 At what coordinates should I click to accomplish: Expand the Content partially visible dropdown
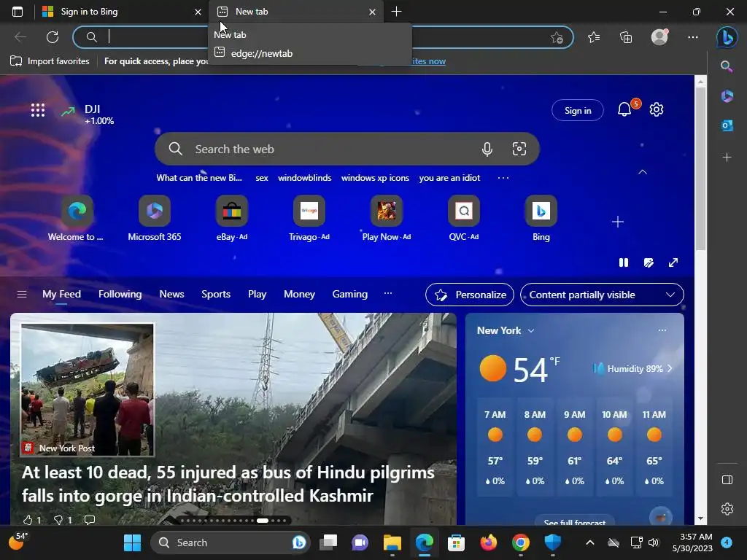(602, 295)
